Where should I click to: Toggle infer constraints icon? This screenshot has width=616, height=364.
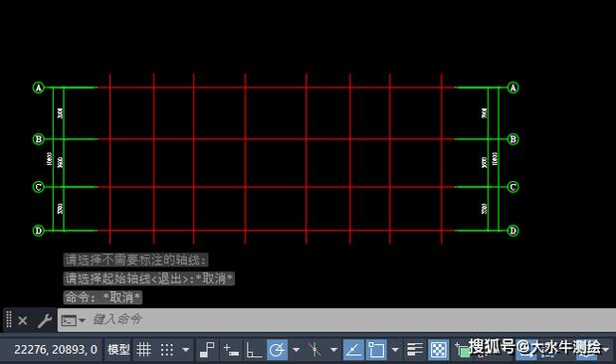click(207, 349)
